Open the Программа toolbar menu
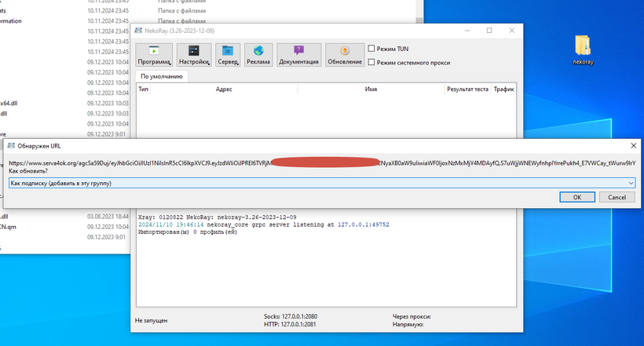This screenshot has height=346, width=644. 154,54
